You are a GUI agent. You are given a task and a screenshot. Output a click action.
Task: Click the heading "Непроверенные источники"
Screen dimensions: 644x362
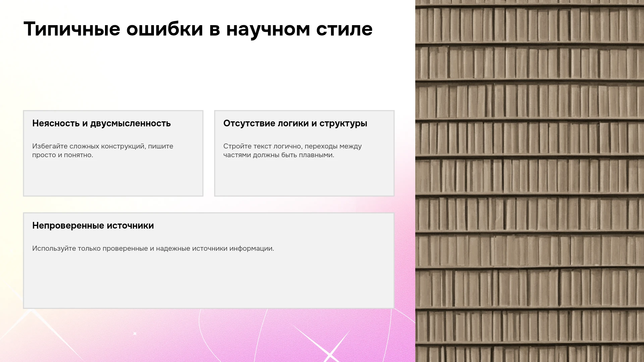pyautogui.click(x=93, y=226)
